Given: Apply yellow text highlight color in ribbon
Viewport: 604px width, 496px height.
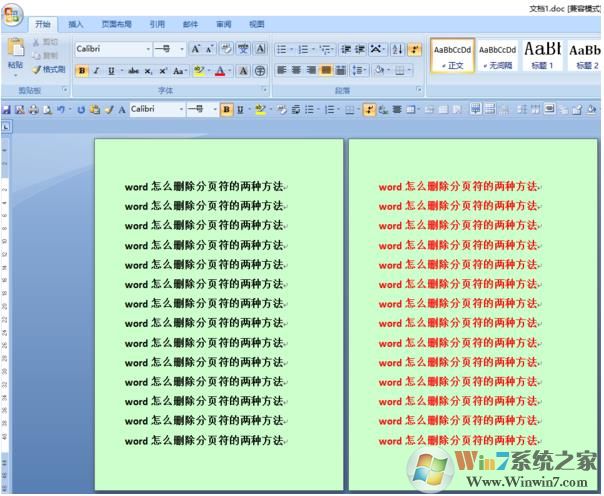Looking at the screenshot, I should [x=199, y=71].
